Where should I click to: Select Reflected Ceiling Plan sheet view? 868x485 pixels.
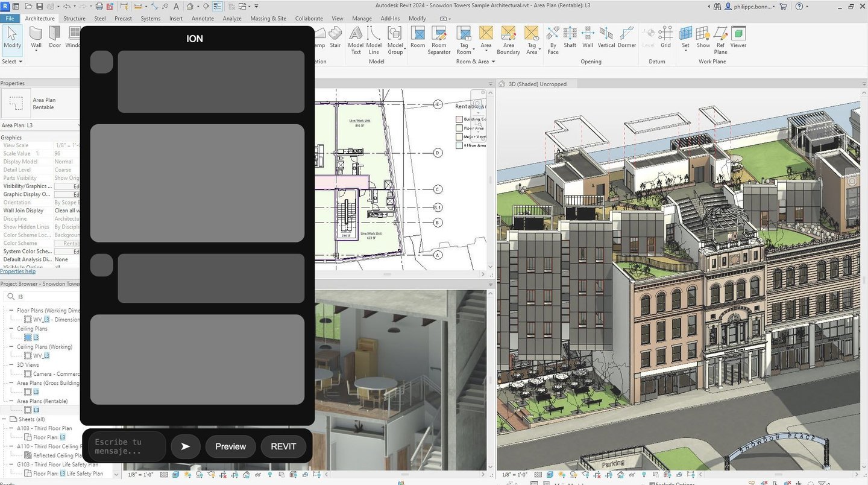[x=57, y=455]
